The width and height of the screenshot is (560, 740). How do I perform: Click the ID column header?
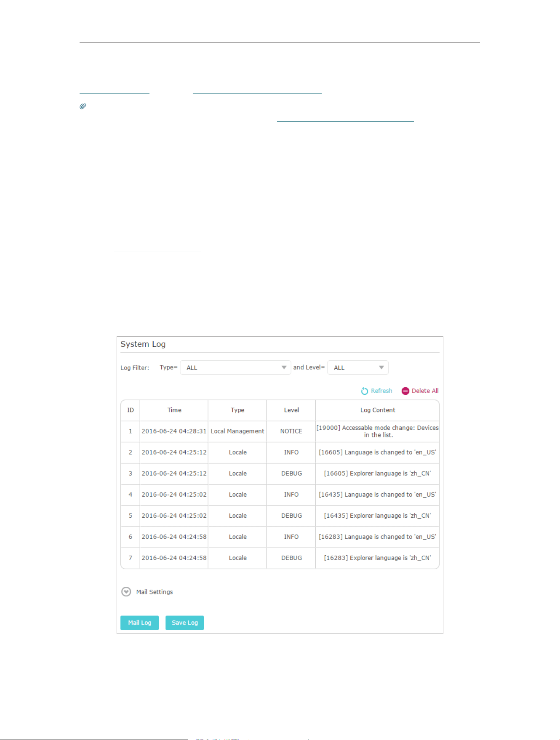(x=131, y=410)
